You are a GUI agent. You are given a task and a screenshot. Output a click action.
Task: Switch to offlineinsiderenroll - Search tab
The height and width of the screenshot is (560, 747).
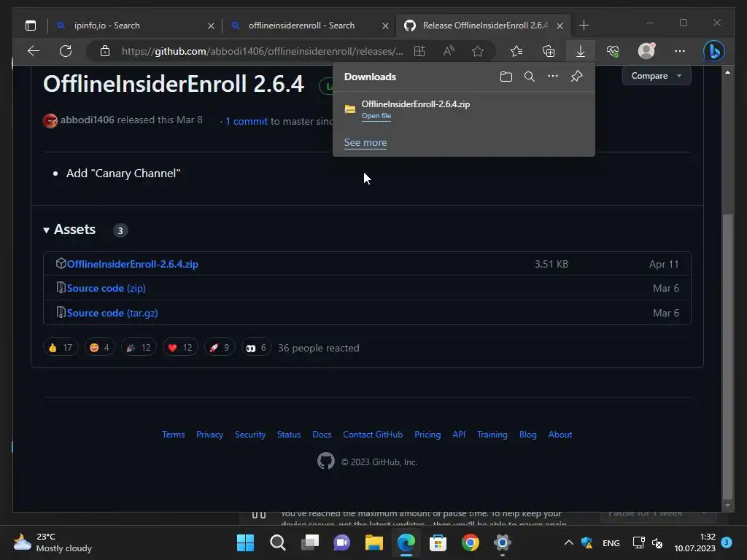[x=309, y=26]
